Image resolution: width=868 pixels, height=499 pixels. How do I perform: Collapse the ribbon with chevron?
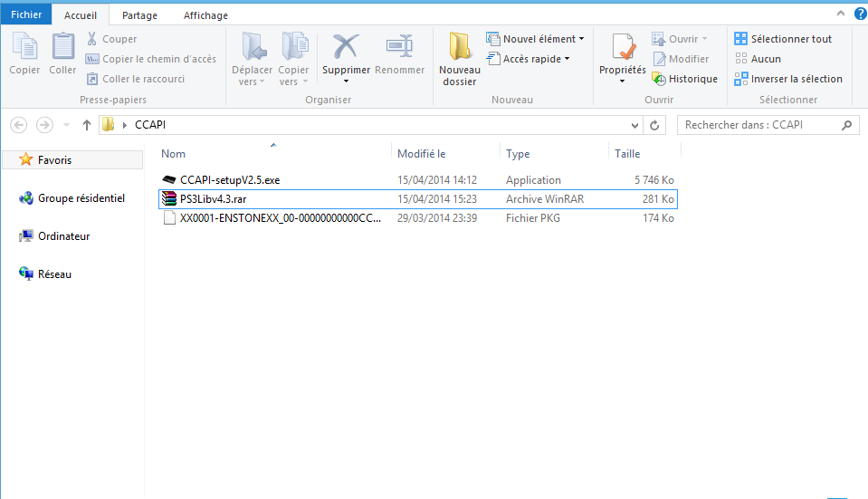[x=840, y=14]
